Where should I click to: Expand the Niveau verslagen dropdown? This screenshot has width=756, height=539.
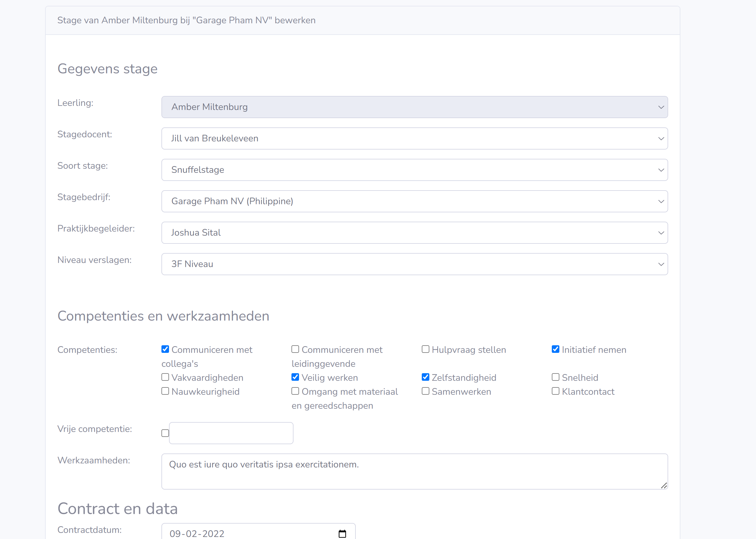pyautogui.click(x=414, y=264)
